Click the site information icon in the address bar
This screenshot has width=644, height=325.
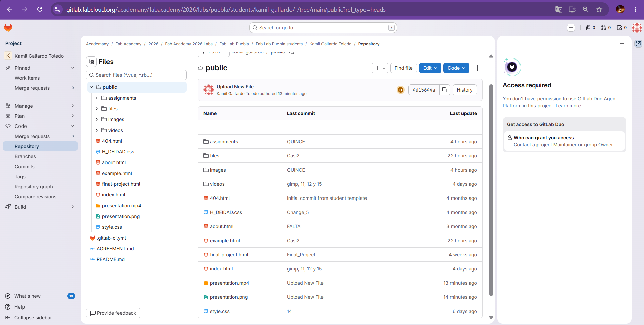click(x=58, y=9)
